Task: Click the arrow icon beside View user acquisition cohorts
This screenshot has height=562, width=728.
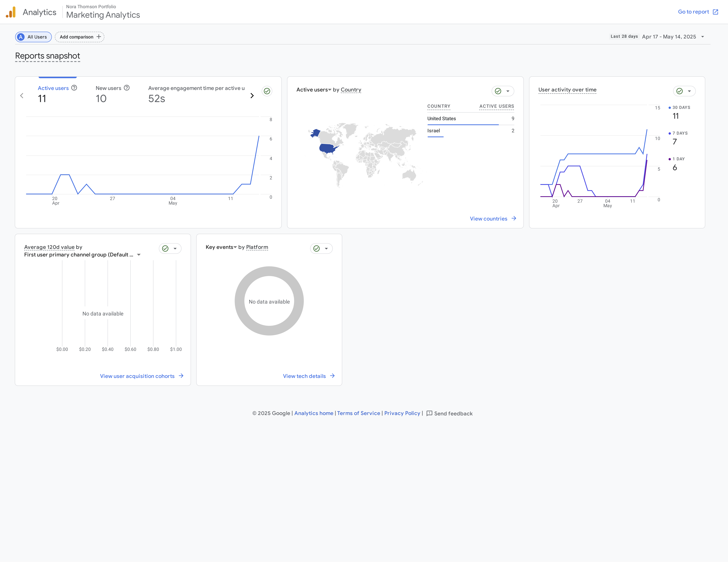Action: click(181, 376)
